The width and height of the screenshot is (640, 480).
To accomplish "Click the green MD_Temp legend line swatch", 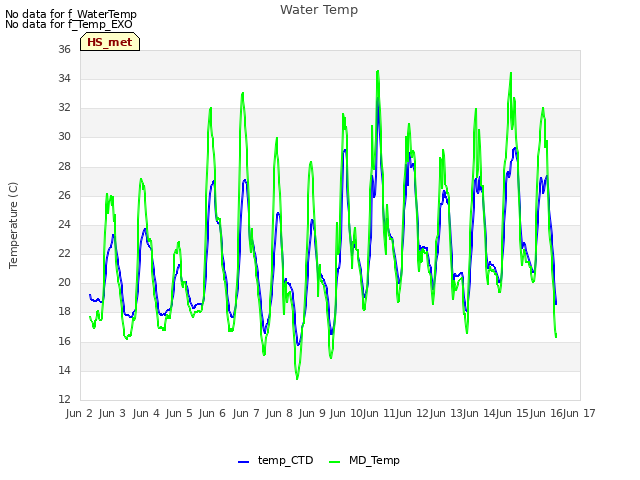I will click(x=334, y=462).
